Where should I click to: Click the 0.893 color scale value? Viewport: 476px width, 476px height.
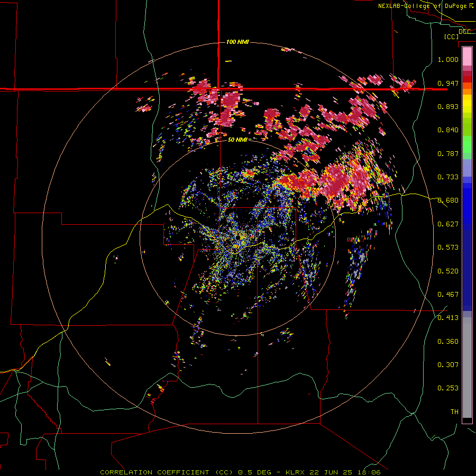tap(448, 106)
